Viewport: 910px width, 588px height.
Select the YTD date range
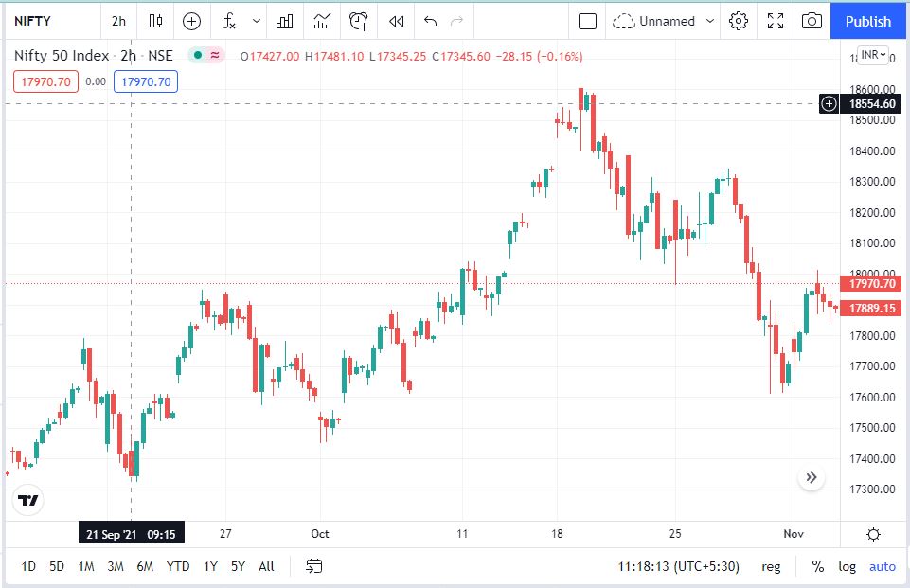(x=178, y=566)
